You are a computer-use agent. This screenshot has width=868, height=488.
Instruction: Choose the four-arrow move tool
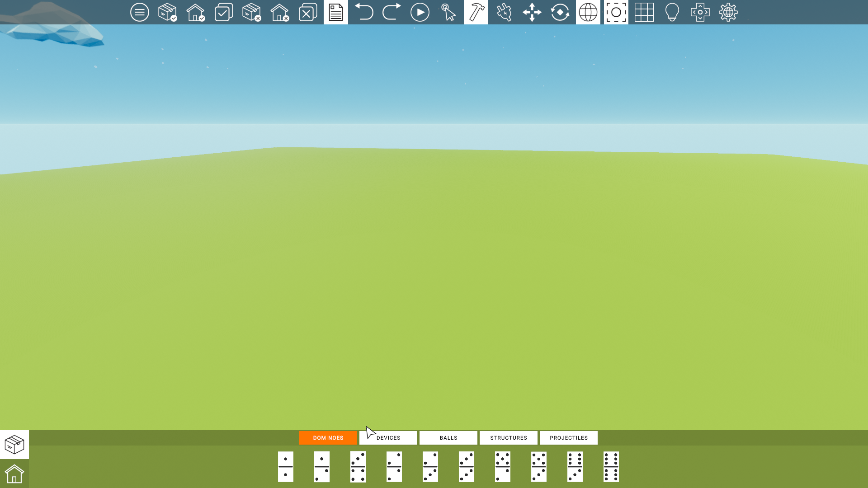point(532,12)
